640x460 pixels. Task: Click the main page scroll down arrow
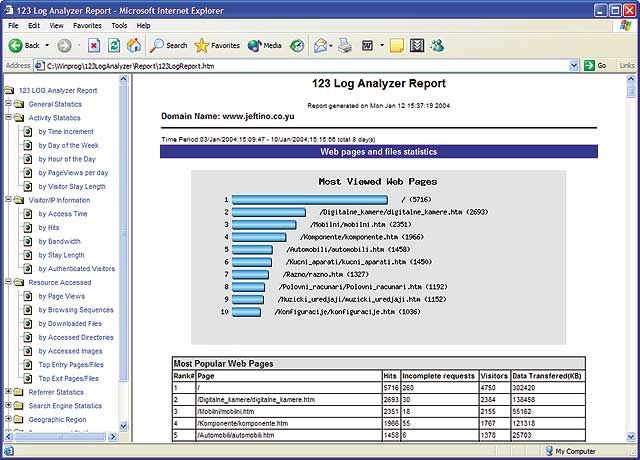(x=631, y=436)
